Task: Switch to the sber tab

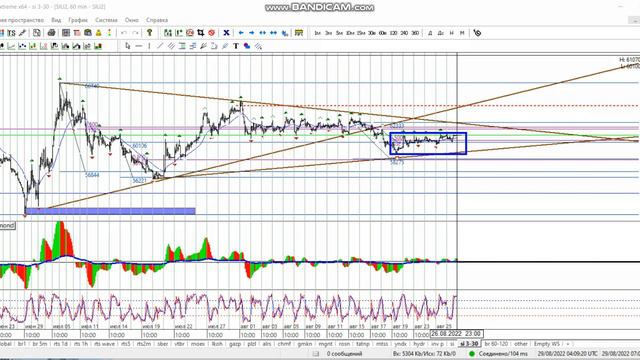Action: [x=162, y=344]
